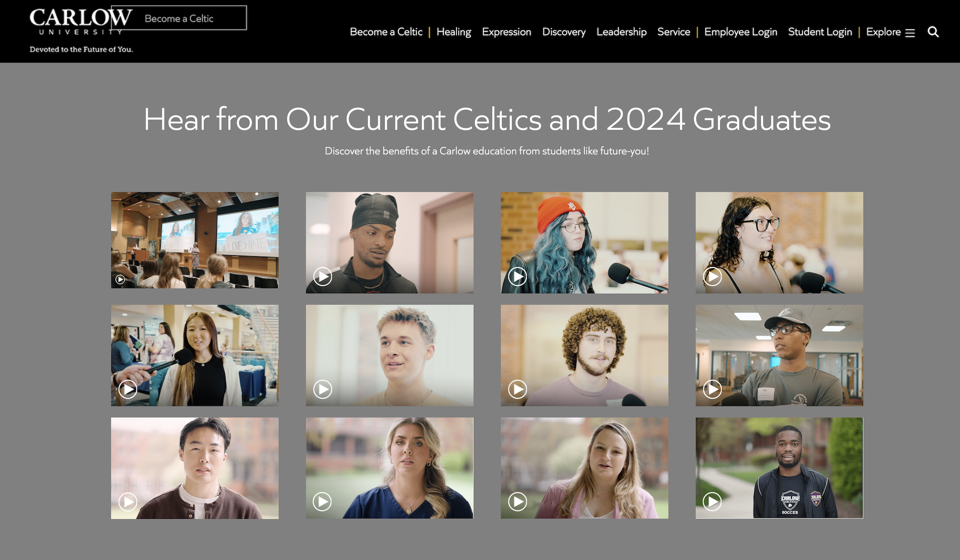Open the Expression menu item
This screenshot has height=560, width=960.
pos(506,32)
